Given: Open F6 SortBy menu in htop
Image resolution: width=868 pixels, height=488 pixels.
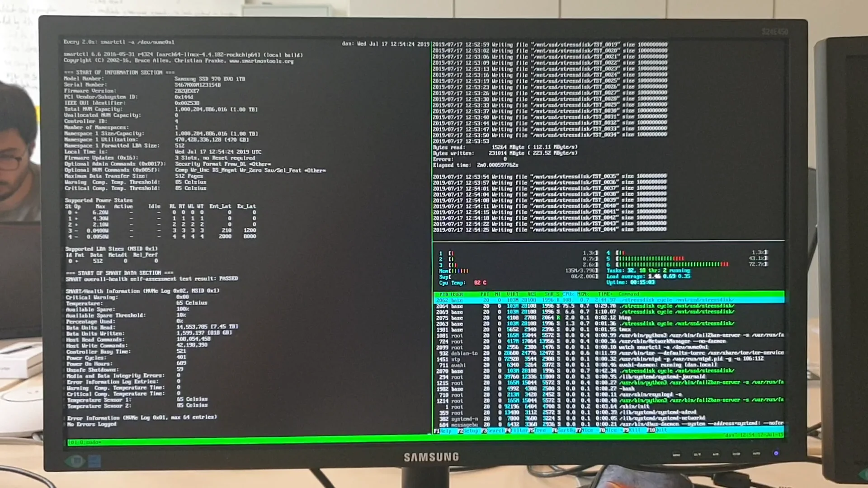Looking at the screenshot, I should 566,431.
